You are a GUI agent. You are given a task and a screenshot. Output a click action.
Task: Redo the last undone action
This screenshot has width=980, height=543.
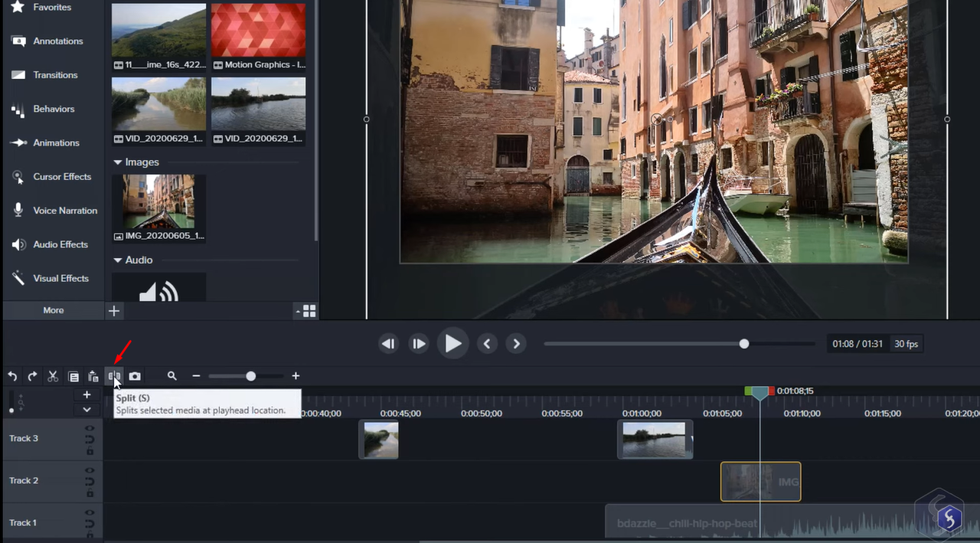[x=32, y=376]
